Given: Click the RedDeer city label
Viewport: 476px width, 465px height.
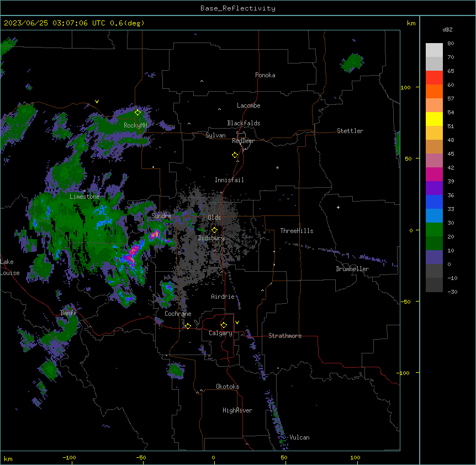Looking at the screenshot, I should 243,141.
